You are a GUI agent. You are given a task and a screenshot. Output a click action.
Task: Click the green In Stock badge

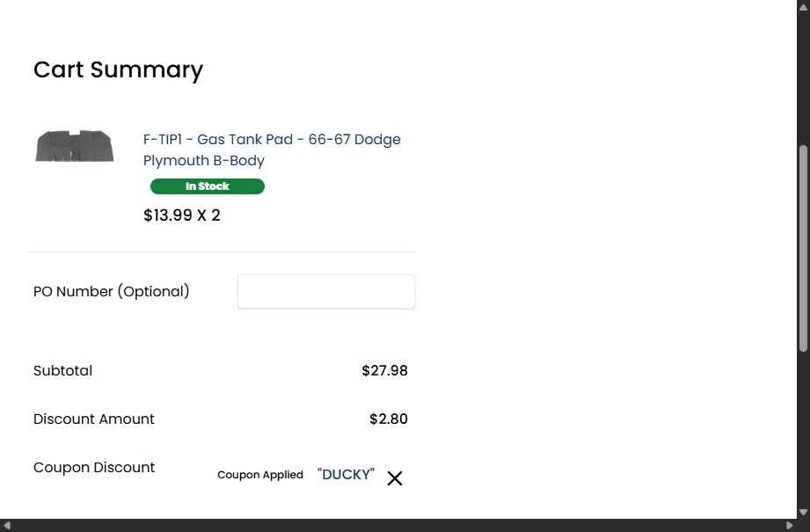tap(208, 186)
